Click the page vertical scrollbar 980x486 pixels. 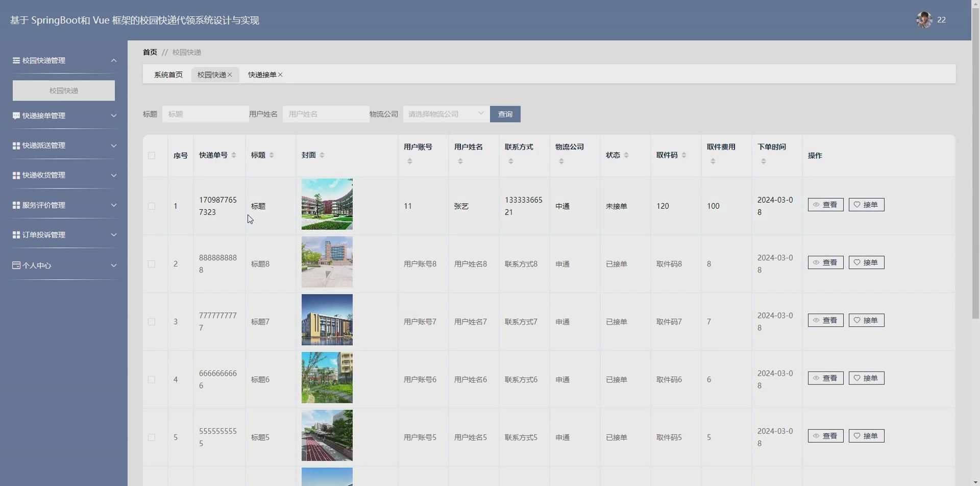point(975,163)
